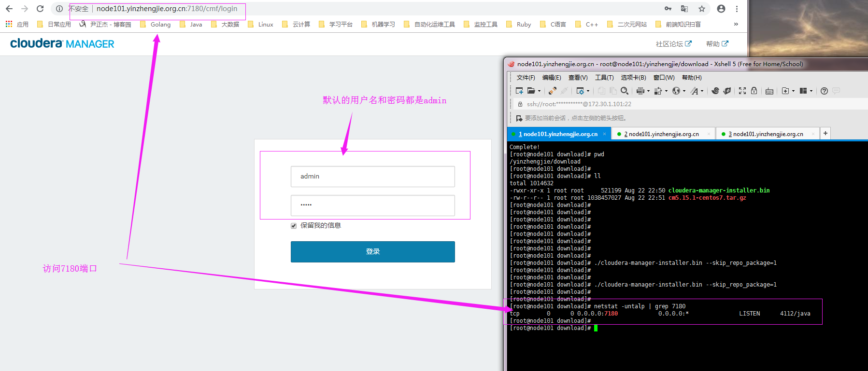Image resolution: width=868 pixels, height=371 pixels.
Task: Click the translate page icon in address bar
Action: click(684, 9)
